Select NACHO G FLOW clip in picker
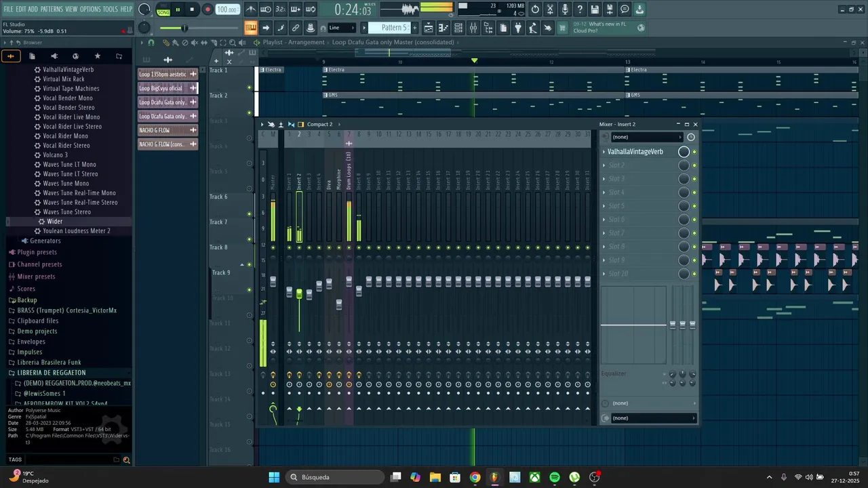Viewport: 868px width, 488px height. coord(167,130)
